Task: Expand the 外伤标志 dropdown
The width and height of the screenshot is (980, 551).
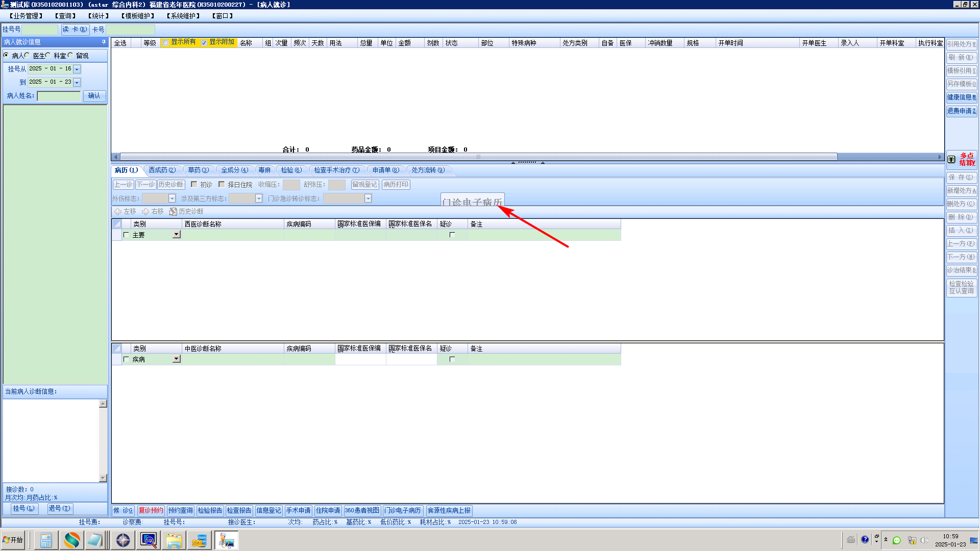Action: pyautogui.click(x=172, y=198)
